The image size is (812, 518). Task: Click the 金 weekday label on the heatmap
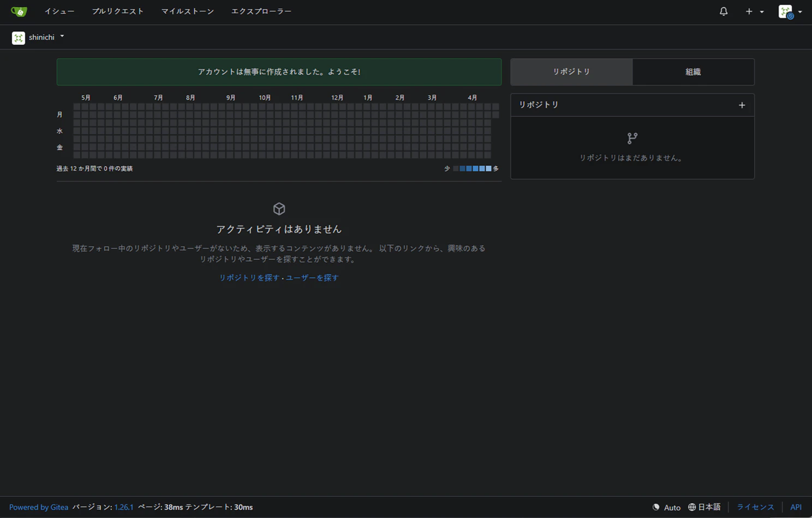[59, 147]
